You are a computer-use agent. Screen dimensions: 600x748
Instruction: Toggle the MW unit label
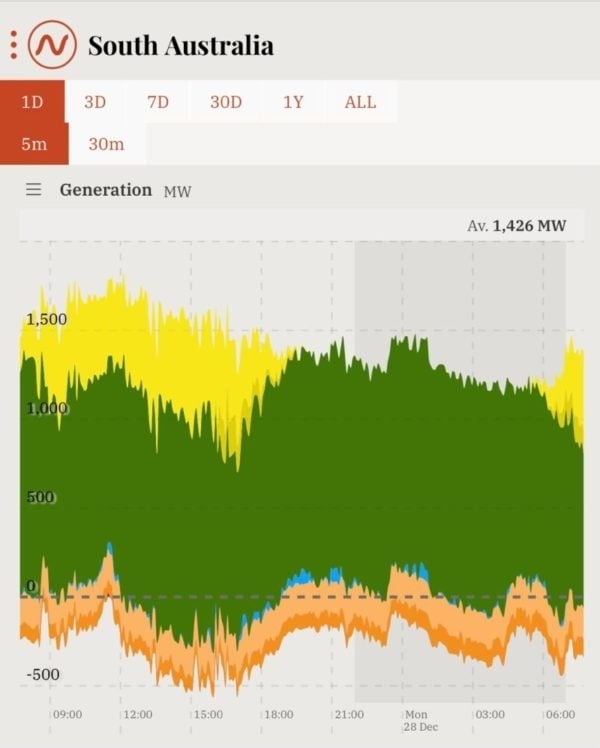point(177,191)
